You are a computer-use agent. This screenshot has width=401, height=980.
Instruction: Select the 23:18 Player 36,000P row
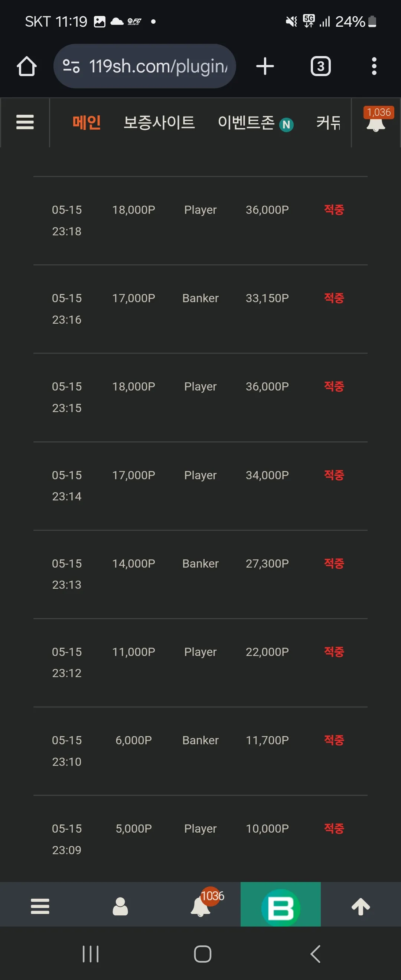[200, 220]
